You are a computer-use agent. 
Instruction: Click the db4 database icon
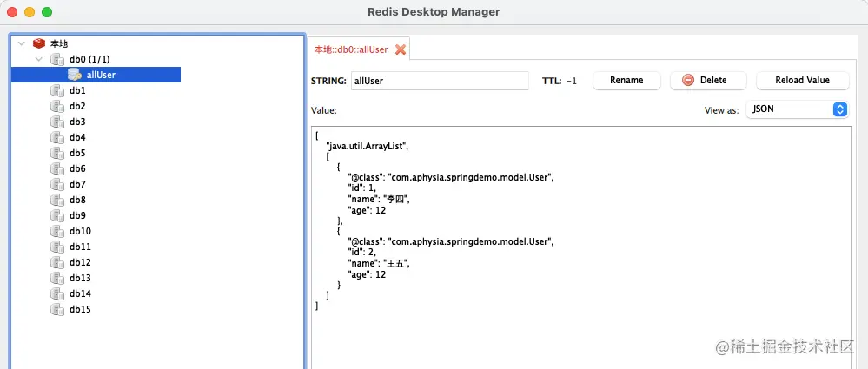tap(57, 137)
